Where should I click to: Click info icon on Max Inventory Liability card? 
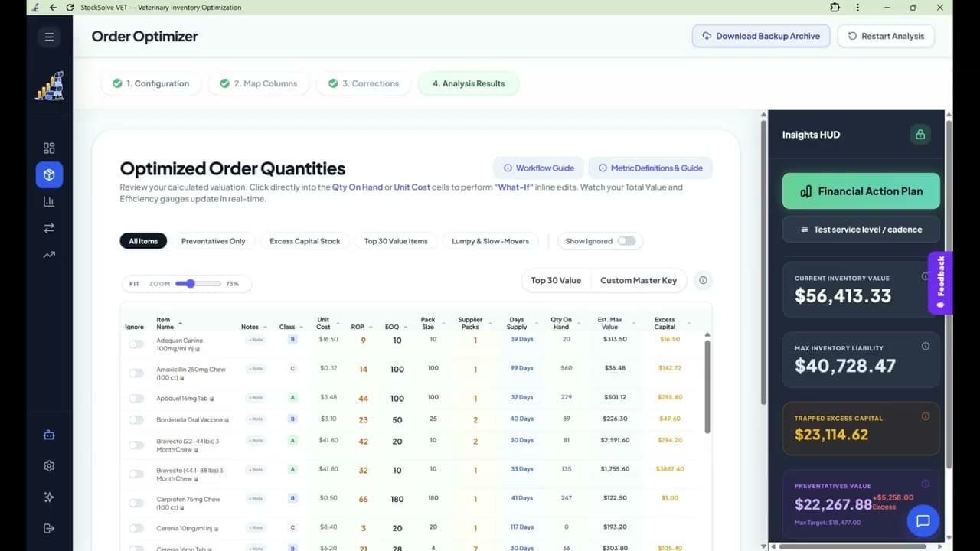click(x=925, y=346)
